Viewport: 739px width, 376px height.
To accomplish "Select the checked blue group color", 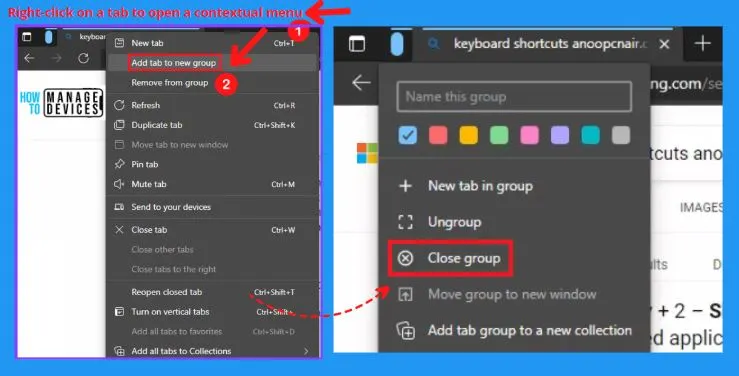I will [407, 135].
